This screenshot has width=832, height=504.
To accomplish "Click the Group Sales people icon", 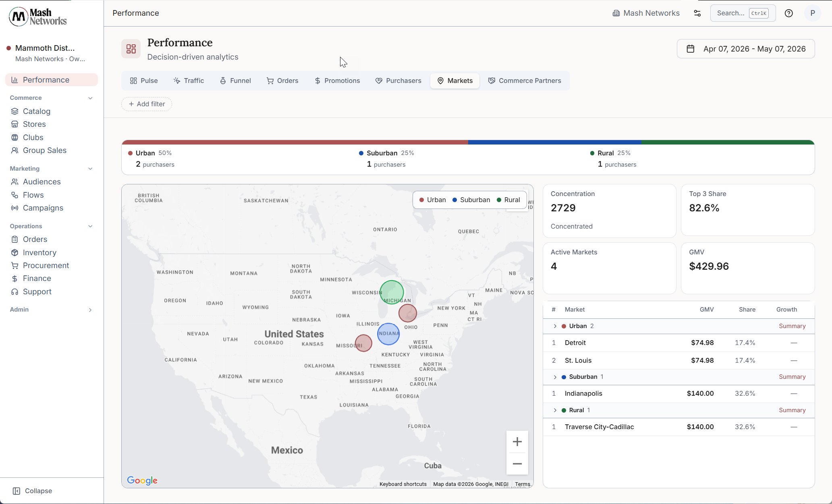I will [15, 150].
